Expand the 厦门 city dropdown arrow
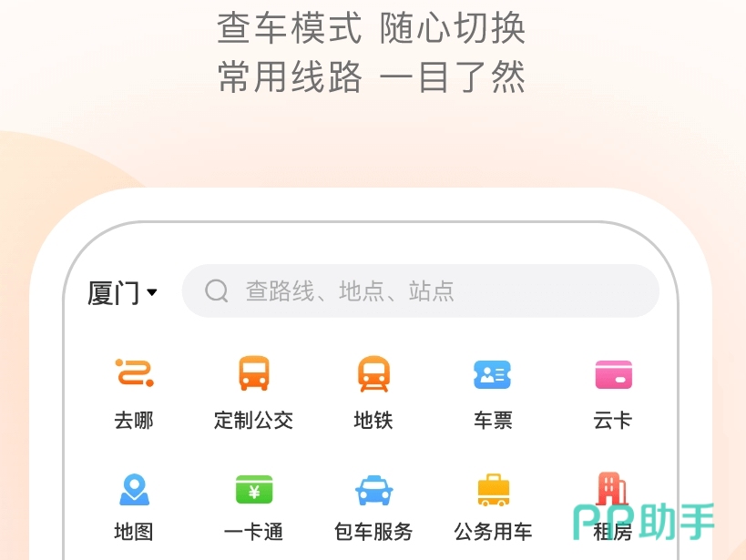 152,292
